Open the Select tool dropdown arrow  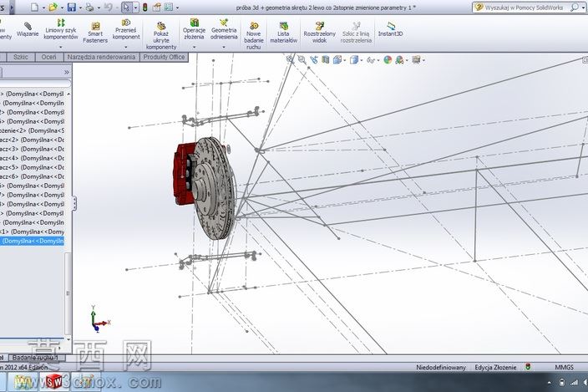point(135,8)
